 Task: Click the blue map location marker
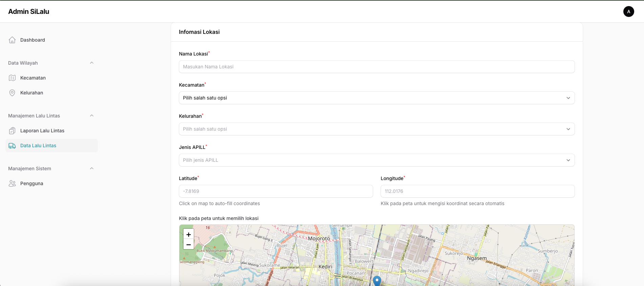click(x=377, y=281)
